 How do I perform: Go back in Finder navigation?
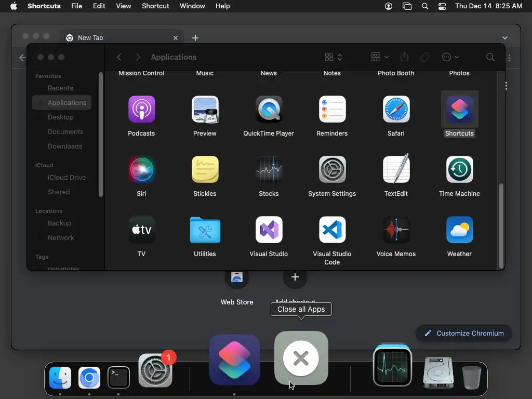point(119,57)
